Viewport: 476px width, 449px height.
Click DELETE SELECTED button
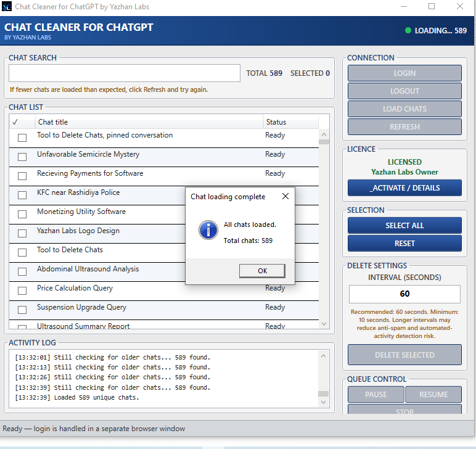tap(404, 355)
